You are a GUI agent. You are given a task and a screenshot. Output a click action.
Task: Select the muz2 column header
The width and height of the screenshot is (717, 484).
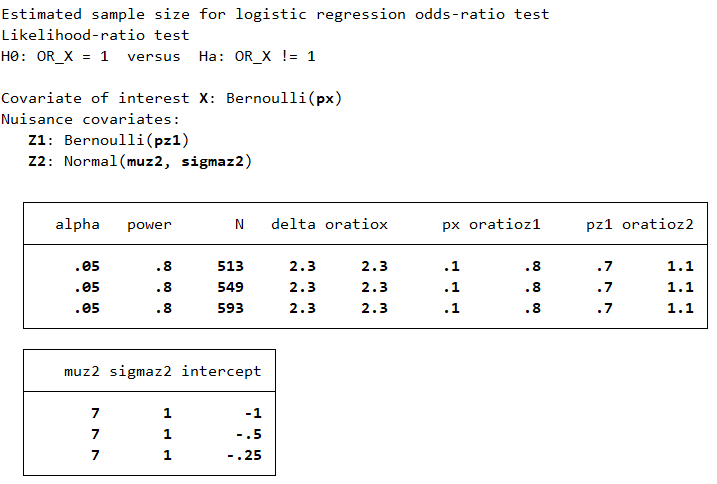[82, 371]
